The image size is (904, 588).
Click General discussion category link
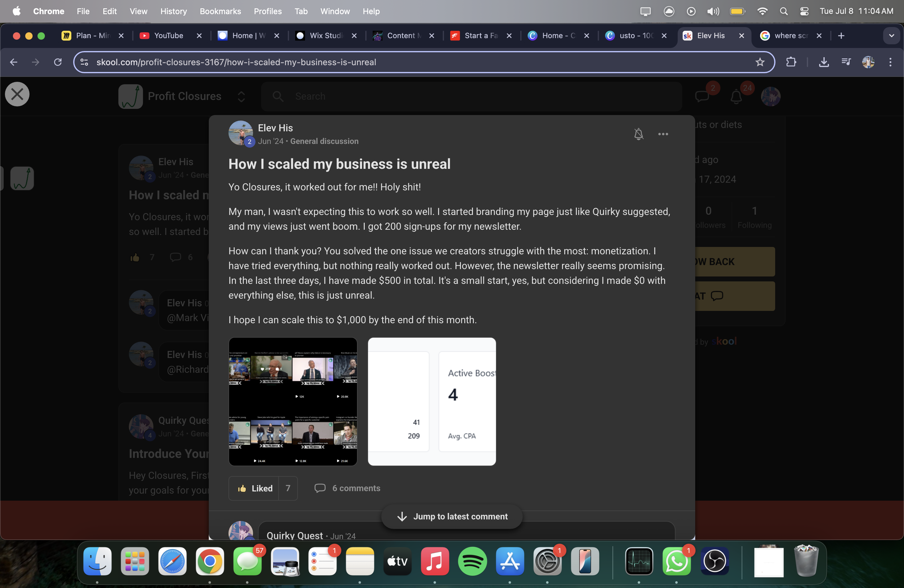[324, 141]
